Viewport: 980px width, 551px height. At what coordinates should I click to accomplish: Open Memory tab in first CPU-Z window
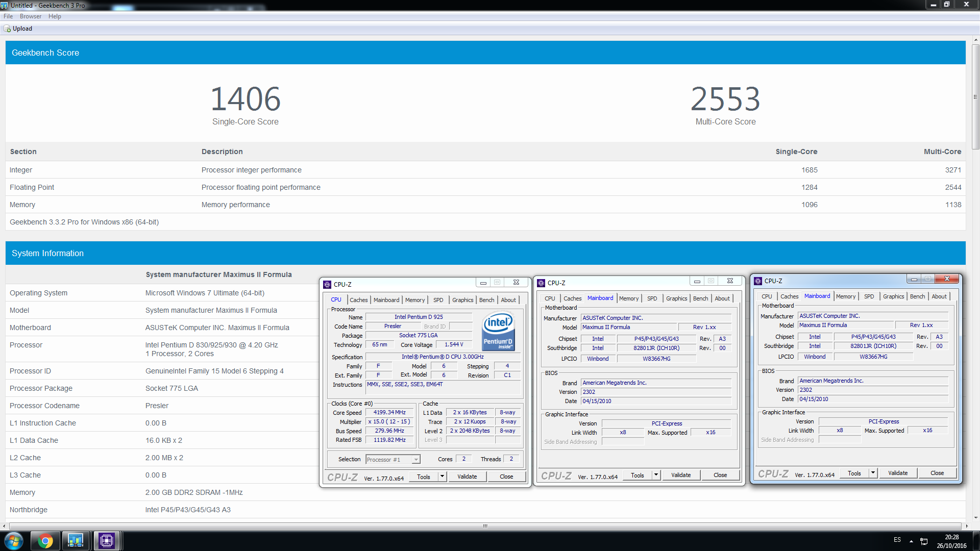(x=415, y=300)
